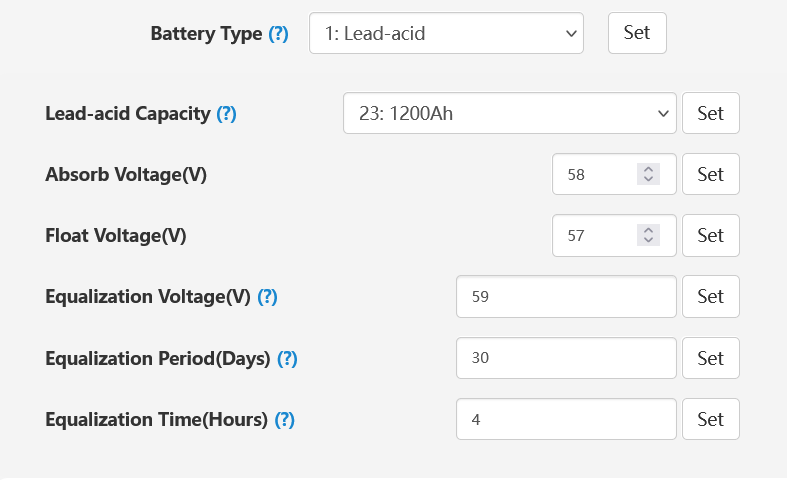Focus the Equalization Period input showing 30
Viewport: 787px width, 480px height.
(x=566, y=358)
